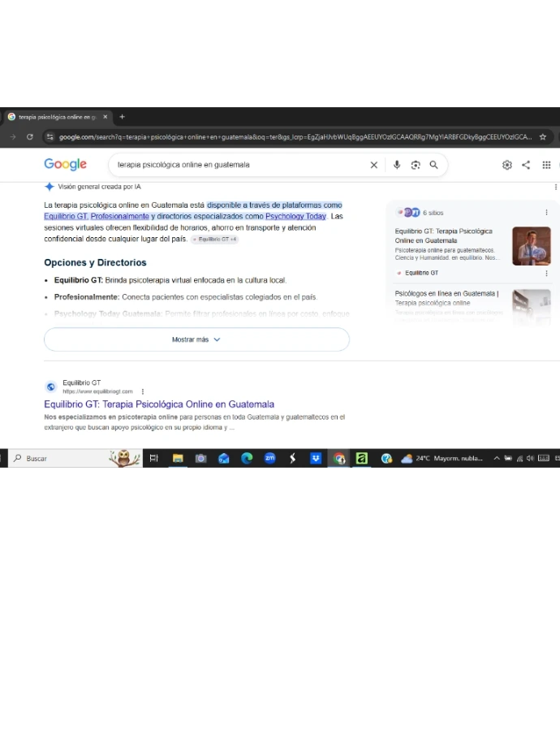The image size is (560, 747).
Task: Open Outlook mail from the taskbar
Action: (223, 458)
